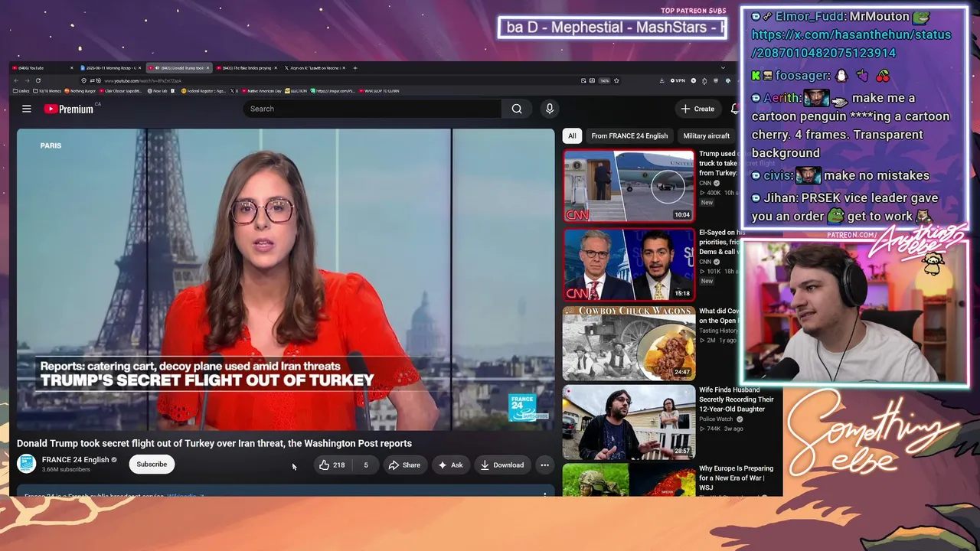980x551 pixels.
Task: Click the YouTube search input field
Action: click(371, 109)
